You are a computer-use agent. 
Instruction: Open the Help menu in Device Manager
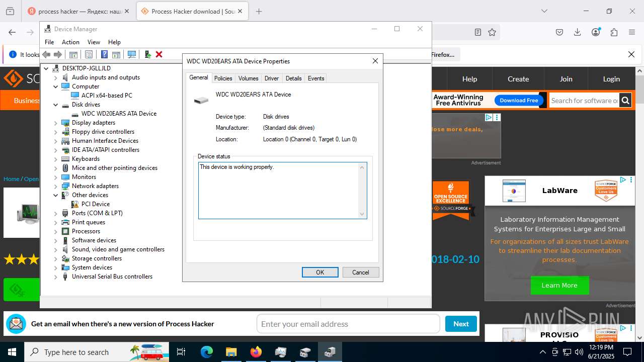(x=114, y=42)
